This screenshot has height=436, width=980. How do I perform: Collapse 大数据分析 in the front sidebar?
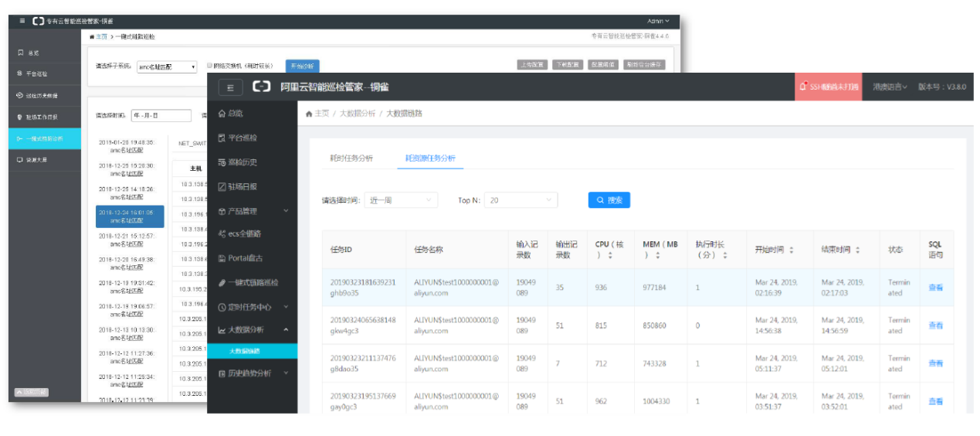pyautogui.click(x=253, y=330)
